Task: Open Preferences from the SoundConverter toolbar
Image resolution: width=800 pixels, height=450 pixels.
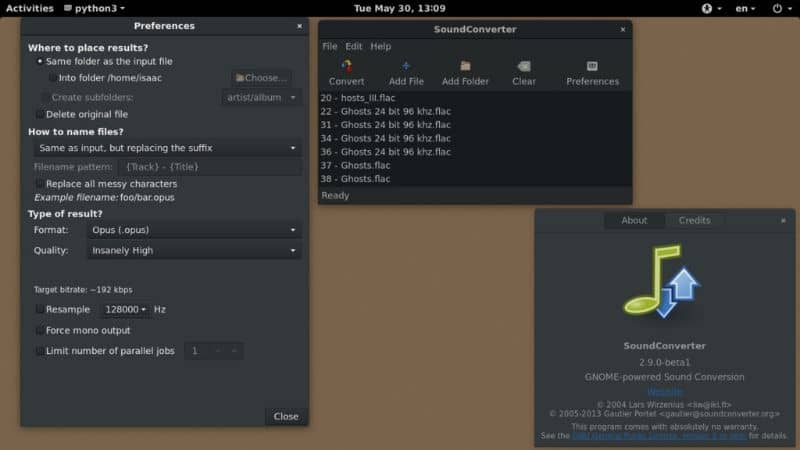Action: tap(592, 72)
